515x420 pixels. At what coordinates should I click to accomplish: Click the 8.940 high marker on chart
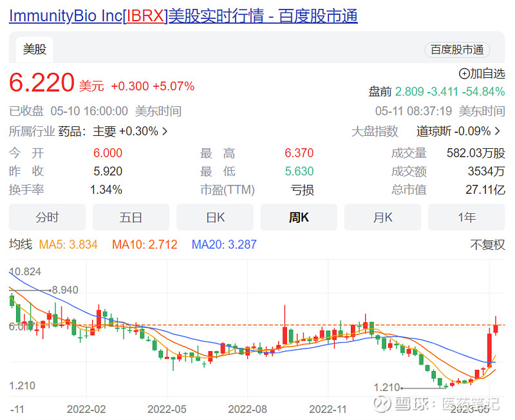(x=65, y=290)
